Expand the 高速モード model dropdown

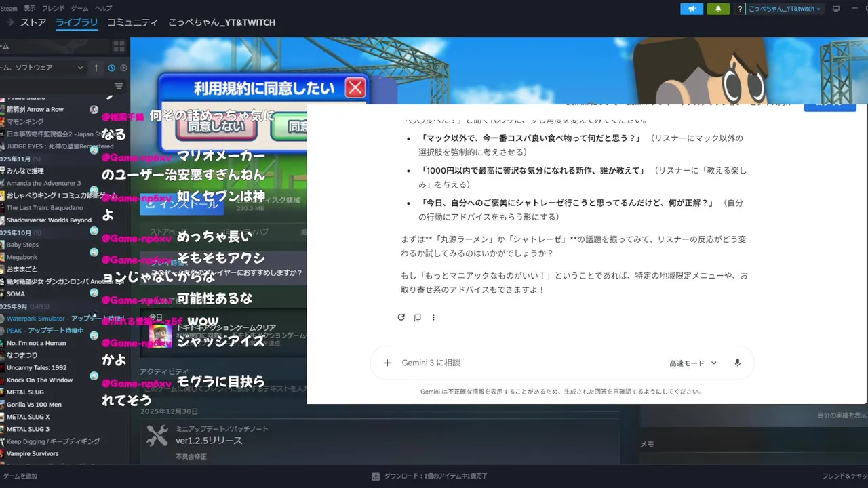(693, 363)
